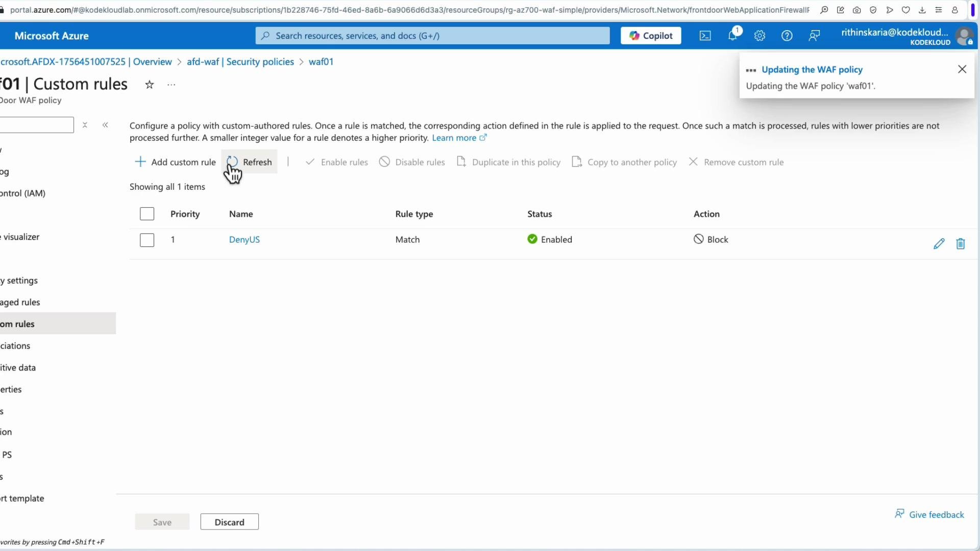Image resolution: width=980 pixels, height=551 pixels.
Task: Tick the select-all checkbox in the table header
Action: pos(147,214)
